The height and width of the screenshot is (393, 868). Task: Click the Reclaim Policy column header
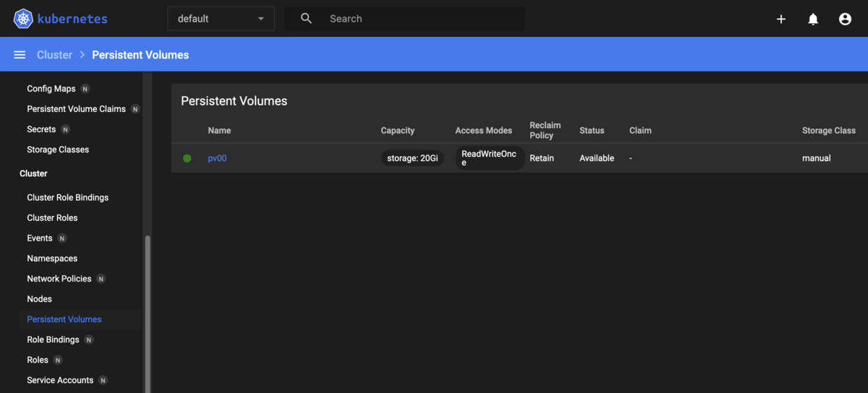click(x=545, y=131)
